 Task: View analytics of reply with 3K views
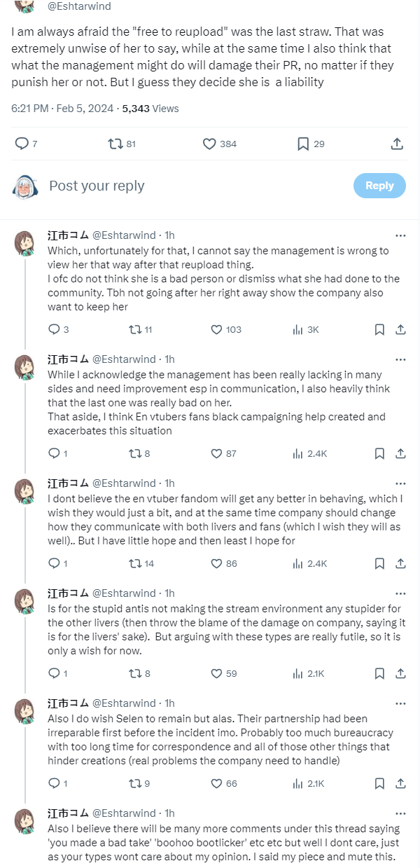tap(297, 329)
